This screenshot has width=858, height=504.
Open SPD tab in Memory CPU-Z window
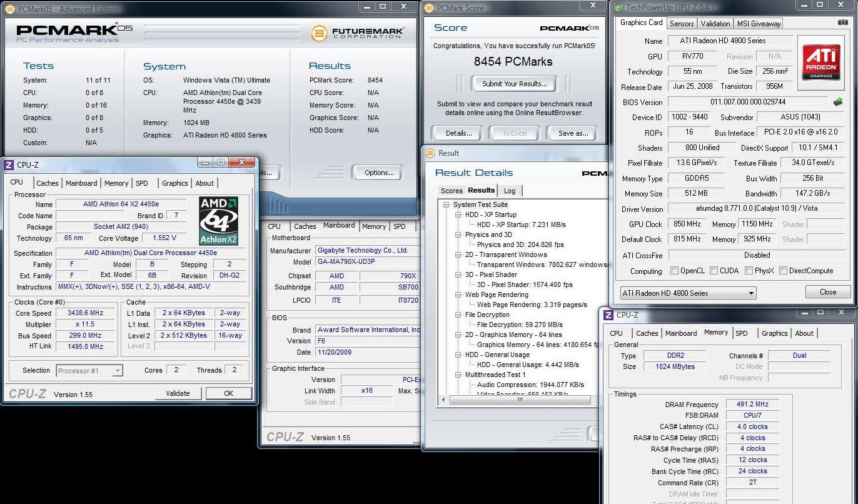742,333
